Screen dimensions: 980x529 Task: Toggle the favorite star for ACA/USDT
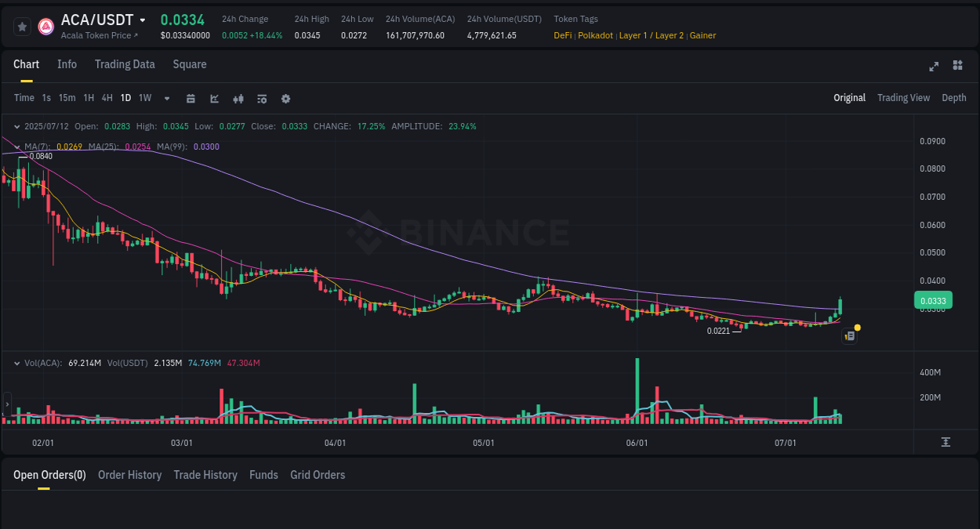tap(22, 26)
